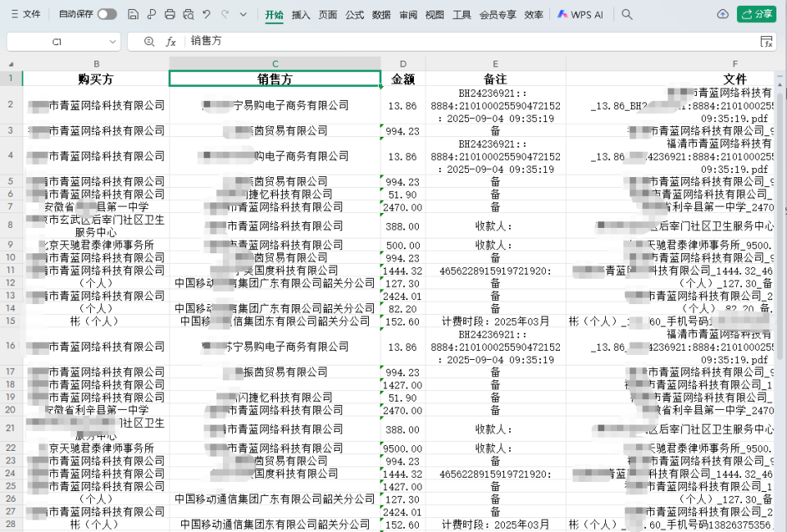Click the expand formula bar icon

coord(767,41)
